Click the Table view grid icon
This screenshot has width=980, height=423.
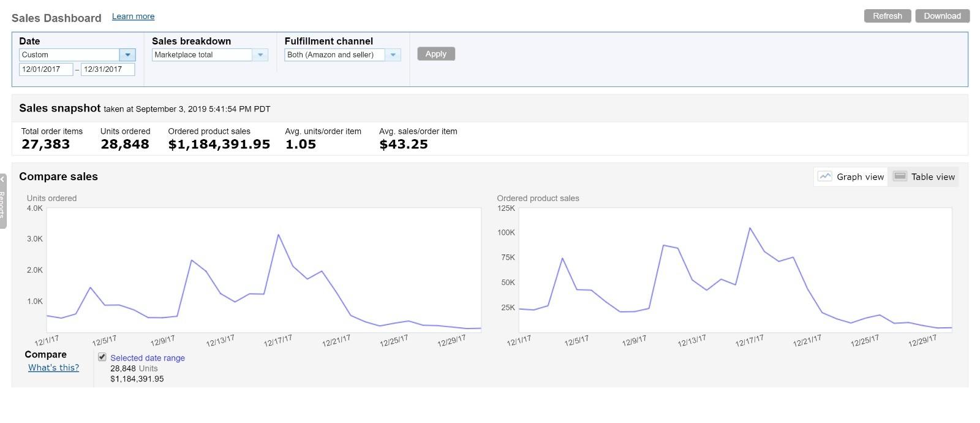pos(900,177)
